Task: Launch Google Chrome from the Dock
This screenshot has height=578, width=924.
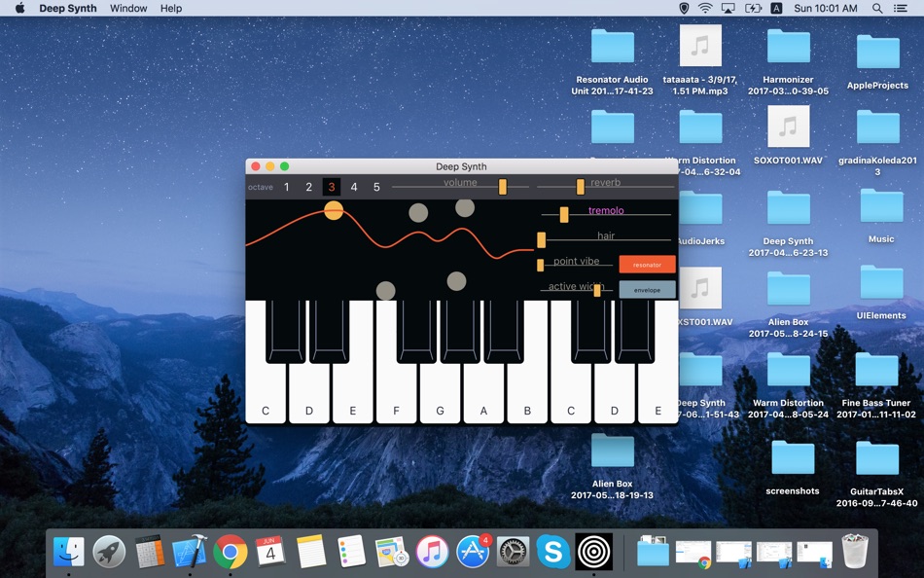Action: [x=231, y=552]
